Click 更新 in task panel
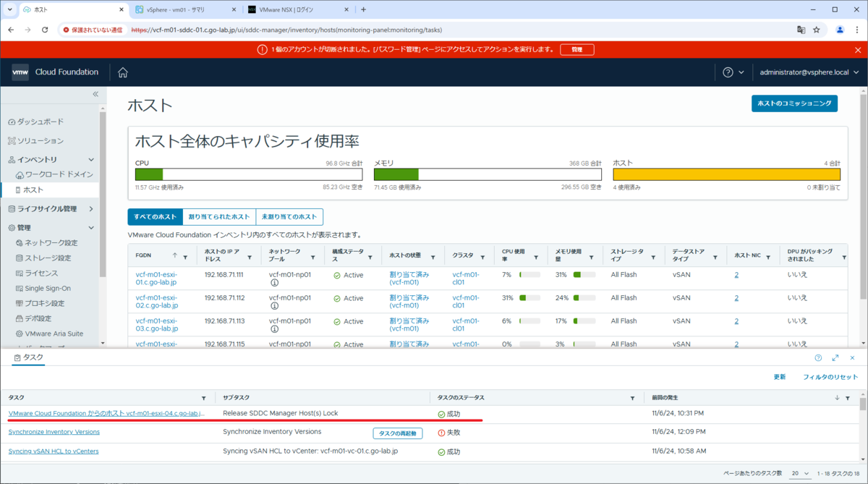The width and height of the screenshot is (868, 484). tap(780, 377)
